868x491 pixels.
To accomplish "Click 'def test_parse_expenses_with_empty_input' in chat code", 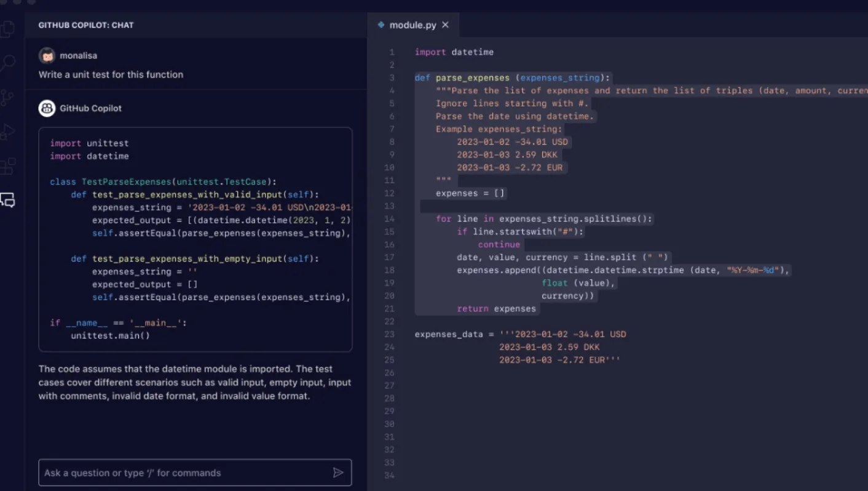I will pos(195,259).
